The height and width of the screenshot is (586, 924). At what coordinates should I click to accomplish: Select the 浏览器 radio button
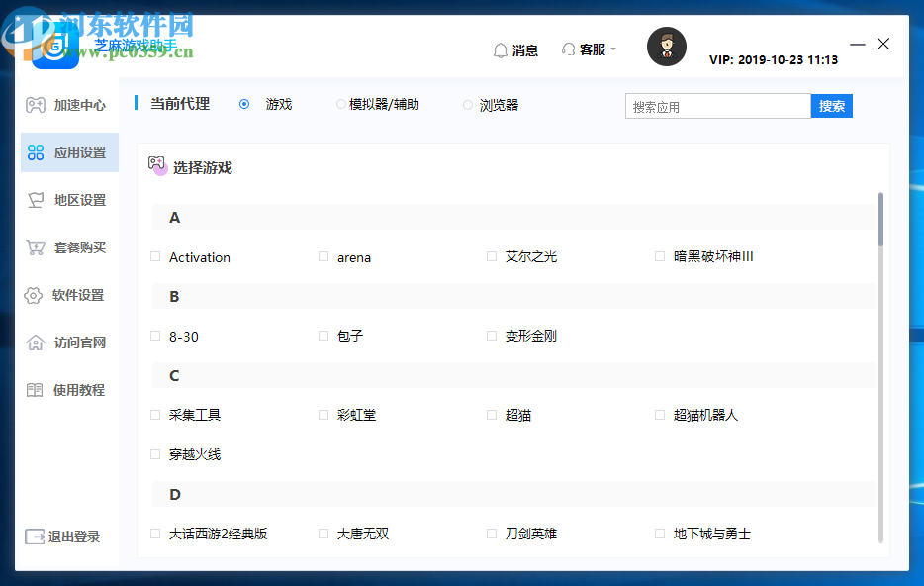point(467,105)
